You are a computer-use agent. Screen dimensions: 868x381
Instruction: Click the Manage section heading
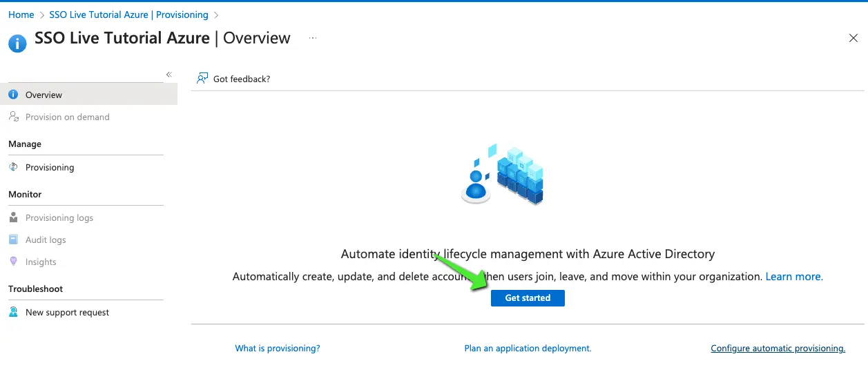(25, 144)
